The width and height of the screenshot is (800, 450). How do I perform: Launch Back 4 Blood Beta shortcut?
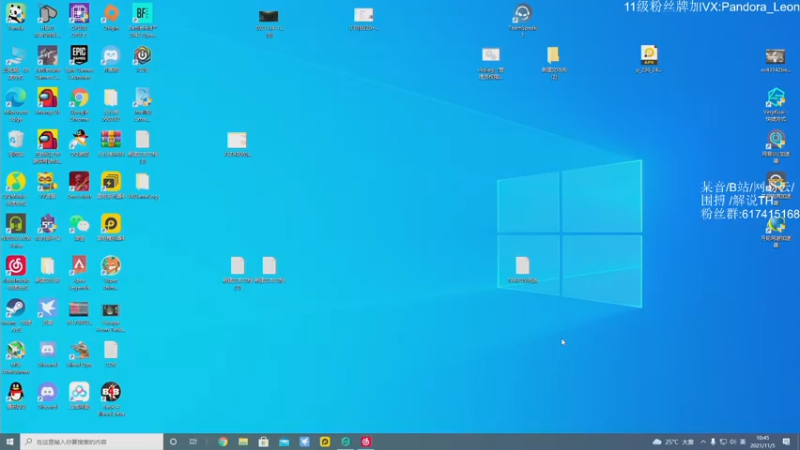pyautogui.click(x=111, y=392)
